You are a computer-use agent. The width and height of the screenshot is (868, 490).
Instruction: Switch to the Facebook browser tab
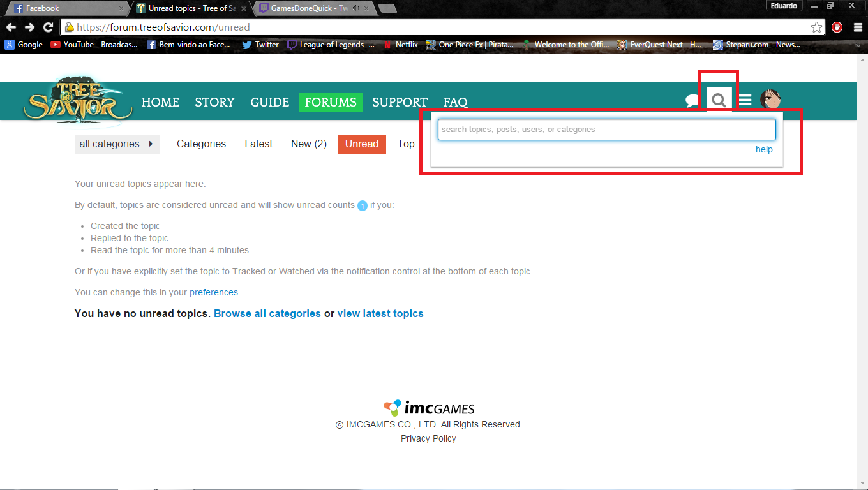64,8
